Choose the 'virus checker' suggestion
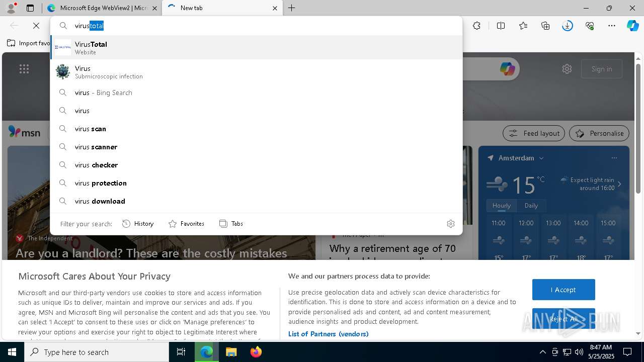This screenshot has height=362, width=644. click(256, 165)
